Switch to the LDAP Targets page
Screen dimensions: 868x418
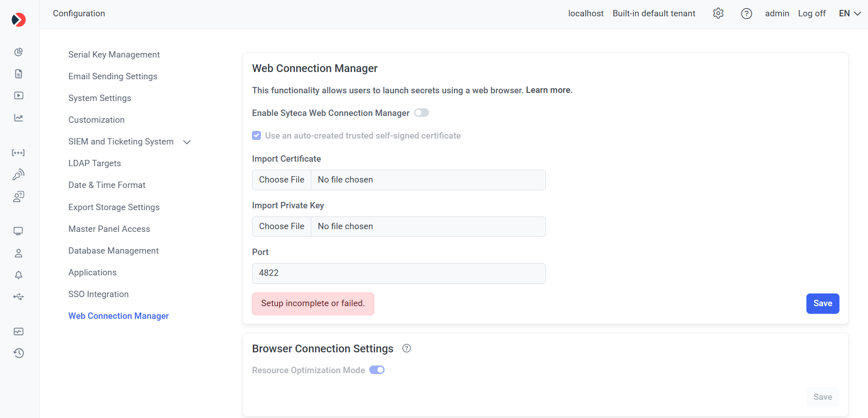point(94,163)
